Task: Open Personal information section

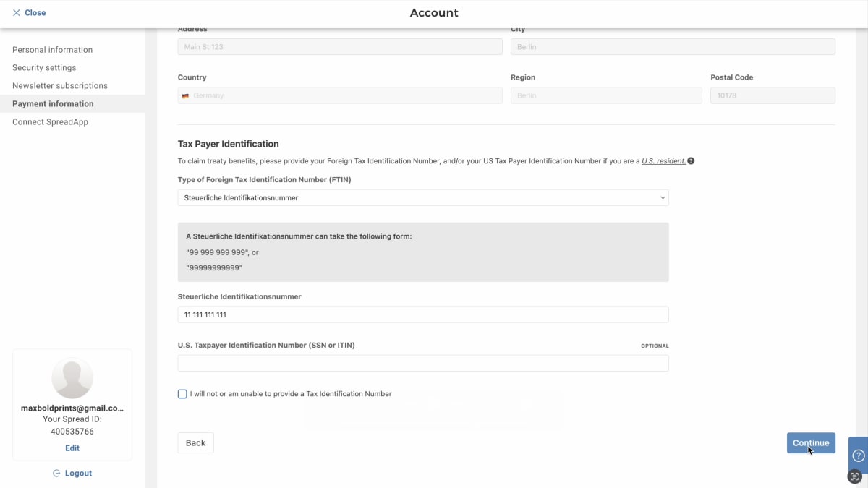Action: (52, 50)
